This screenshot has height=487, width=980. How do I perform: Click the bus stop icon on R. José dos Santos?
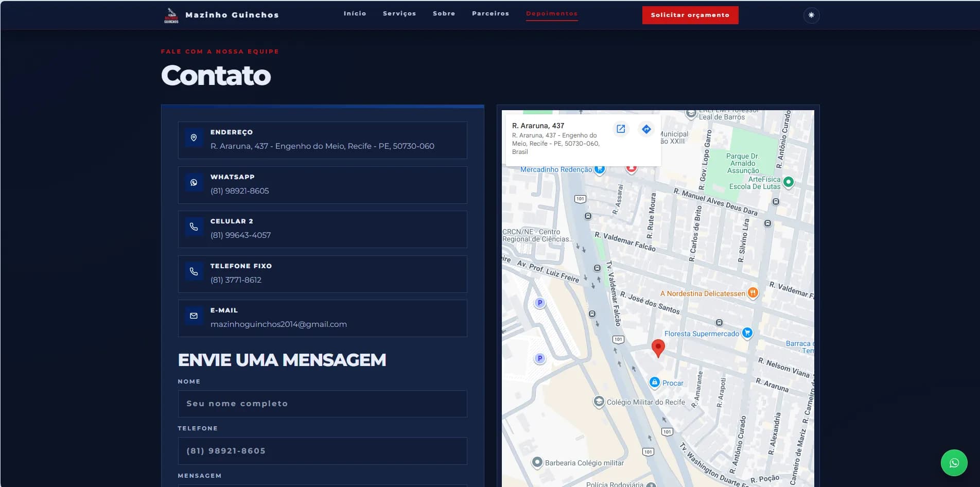pyautogui.click(x=719, y=323)
